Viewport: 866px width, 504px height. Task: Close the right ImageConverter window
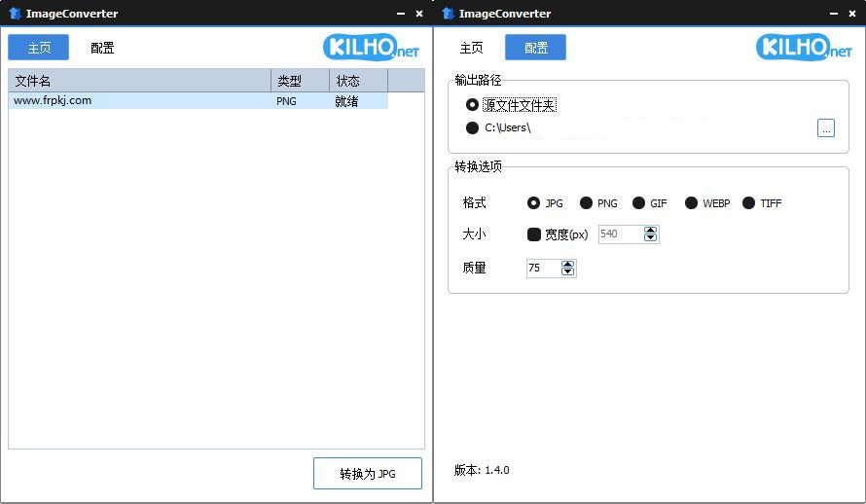[852, 14]
